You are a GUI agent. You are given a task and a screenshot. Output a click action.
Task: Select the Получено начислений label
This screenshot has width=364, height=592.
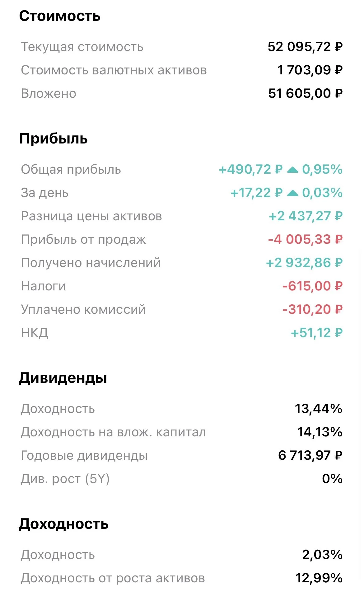(91, 263)
